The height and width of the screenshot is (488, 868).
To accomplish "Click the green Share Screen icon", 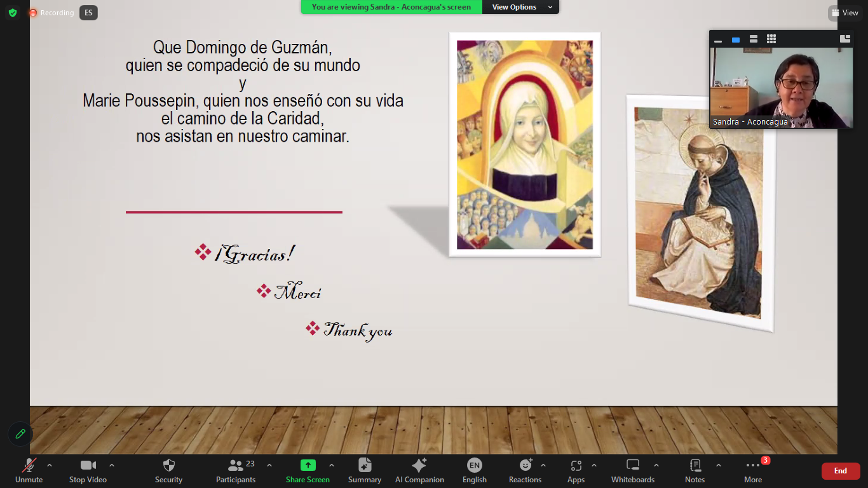I will [x=308, y=465].
